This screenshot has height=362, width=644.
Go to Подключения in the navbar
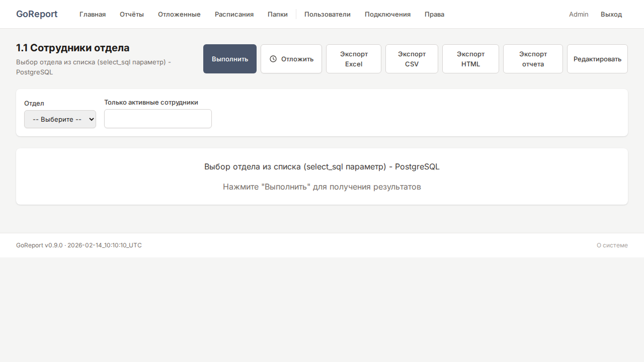coord(387,14)
